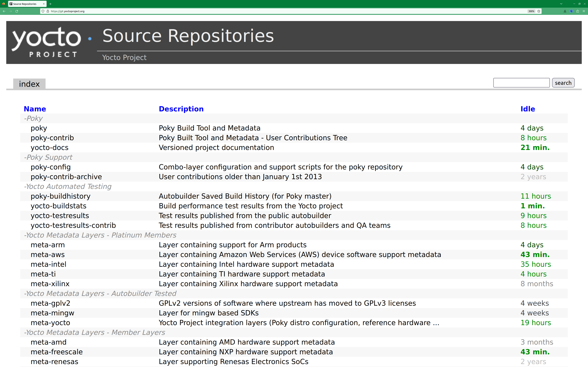Click the search button
Viewport: 588px width, 367px height.
click(x=563, y=83)
